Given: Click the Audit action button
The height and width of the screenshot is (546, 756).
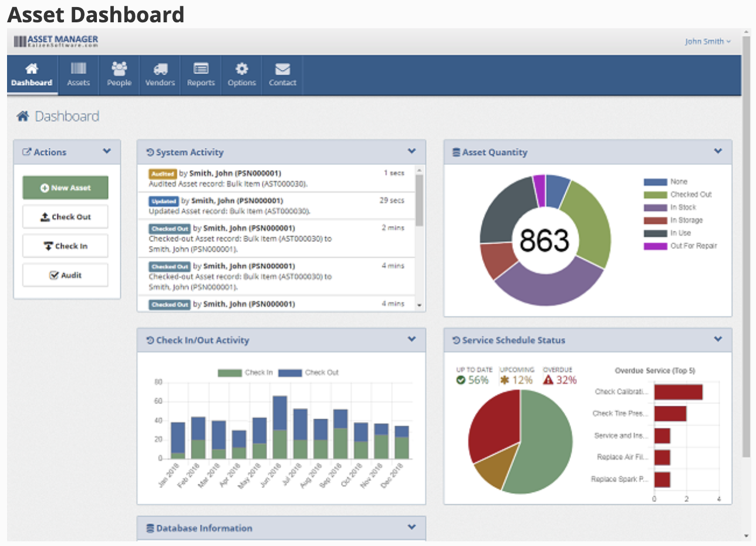Looking at the screenshot, I should click(x=66, y=275).
